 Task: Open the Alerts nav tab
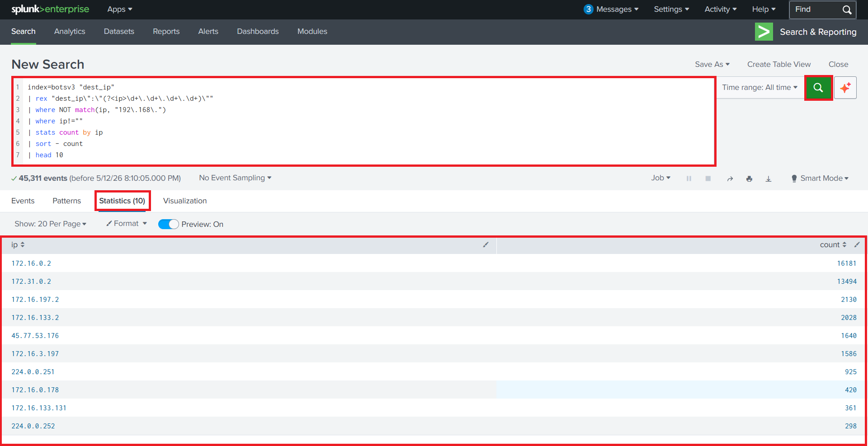208,32
